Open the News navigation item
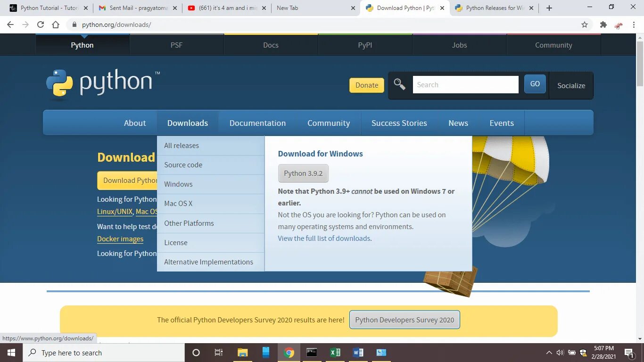Screen dimensions: 644x362 [x=458, y=123]
